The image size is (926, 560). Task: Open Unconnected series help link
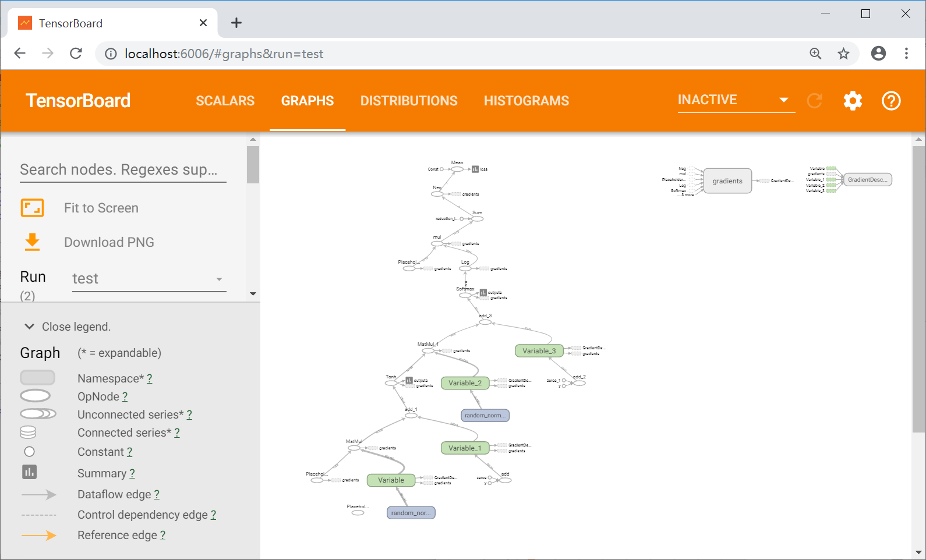point(189,414)
